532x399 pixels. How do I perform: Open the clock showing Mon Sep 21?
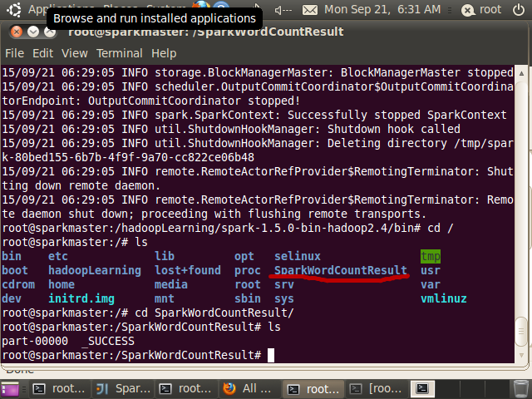tap(382, 9)
